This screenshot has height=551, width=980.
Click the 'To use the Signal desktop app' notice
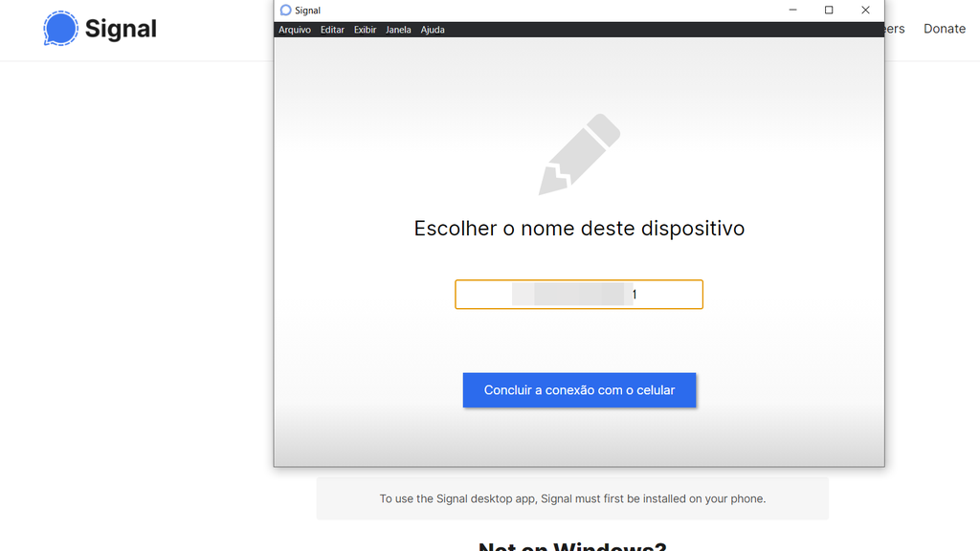pyautogui.click(x=572, y=498)
